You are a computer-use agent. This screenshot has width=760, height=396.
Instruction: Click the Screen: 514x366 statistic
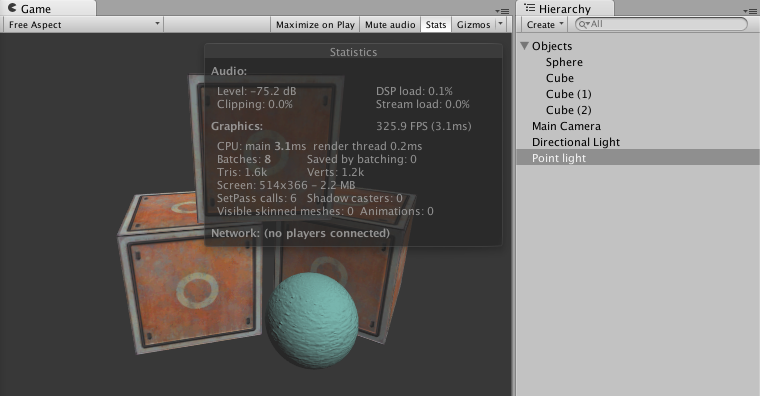[286, 185]
